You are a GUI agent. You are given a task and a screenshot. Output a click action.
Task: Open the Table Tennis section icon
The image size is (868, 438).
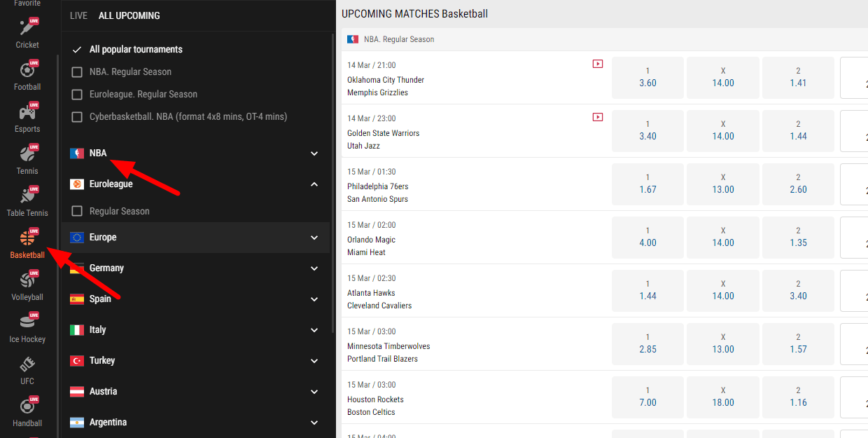27,198
